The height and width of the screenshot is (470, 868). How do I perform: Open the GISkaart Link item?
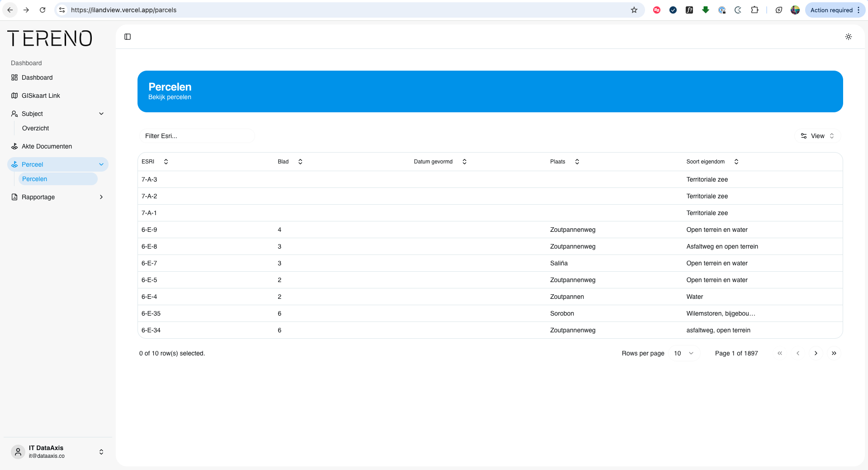coord(58,96)
